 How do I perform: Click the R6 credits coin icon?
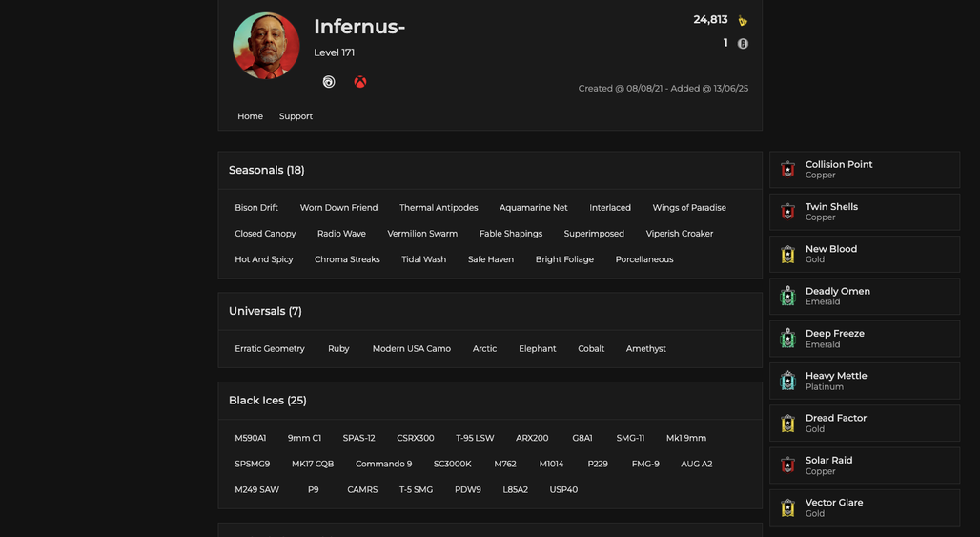click(743, 44)
